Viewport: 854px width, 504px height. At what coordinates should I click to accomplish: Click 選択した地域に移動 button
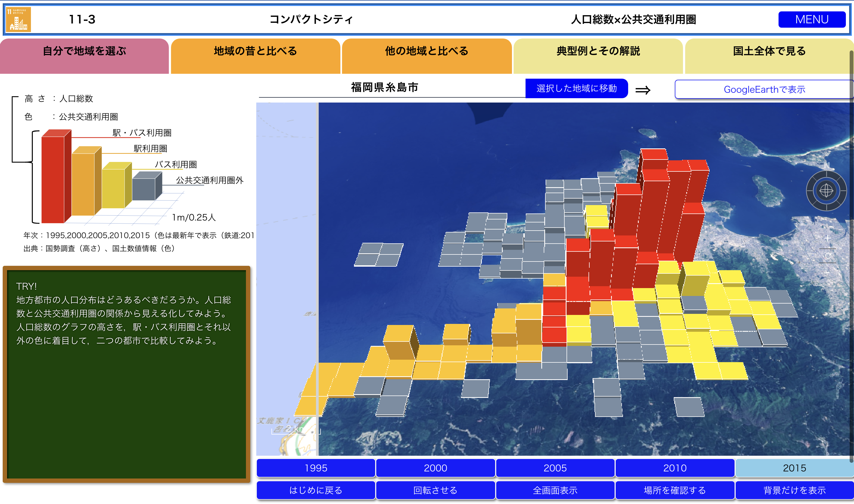576,89
